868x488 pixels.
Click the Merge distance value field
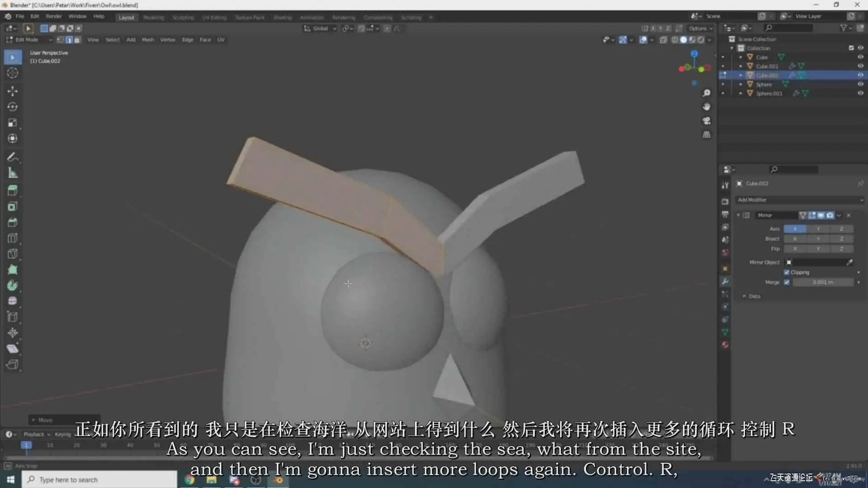click(x=823, y=282)
